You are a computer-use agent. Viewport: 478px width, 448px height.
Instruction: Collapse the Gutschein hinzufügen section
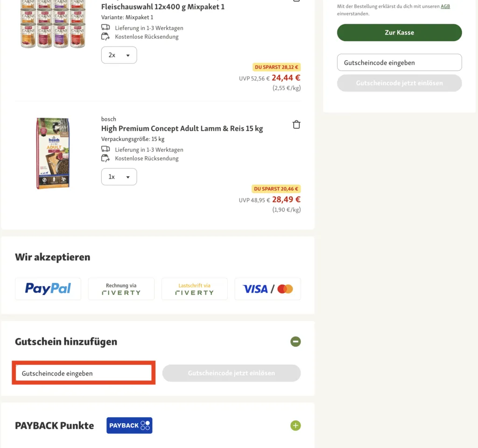[295, 342]
